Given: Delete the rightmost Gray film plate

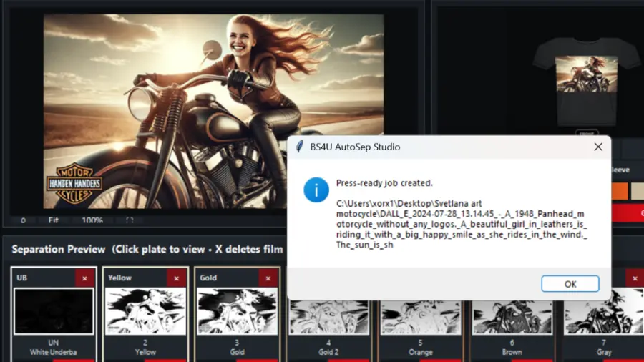Looking at the screenshot, I should click(x=635, y=278).
